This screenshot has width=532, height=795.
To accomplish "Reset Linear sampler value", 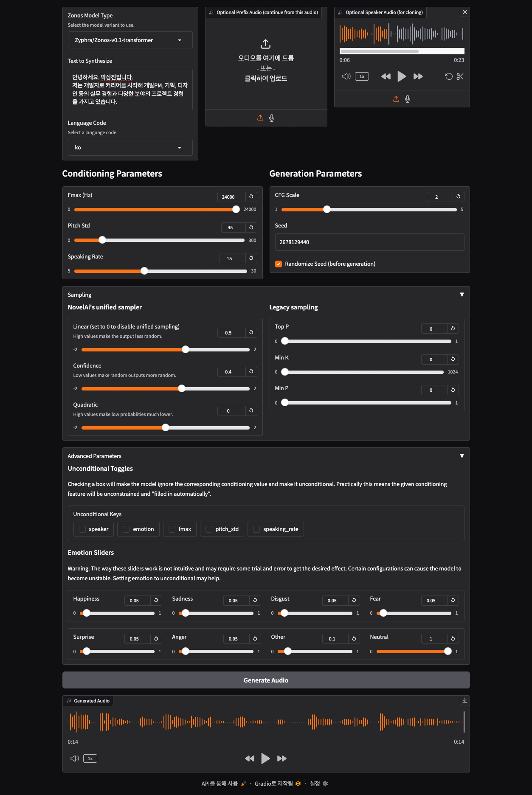I will tap(251, 332).
